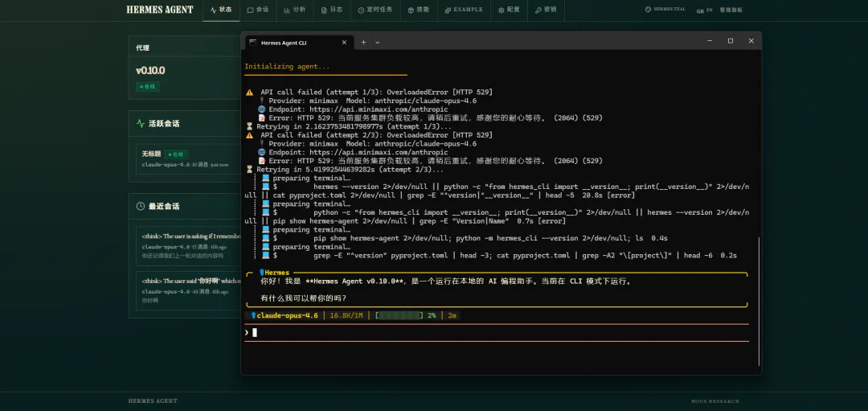868x411 pixels.
Task: Open the 状态 status tab
Action: tap(221, 10)
